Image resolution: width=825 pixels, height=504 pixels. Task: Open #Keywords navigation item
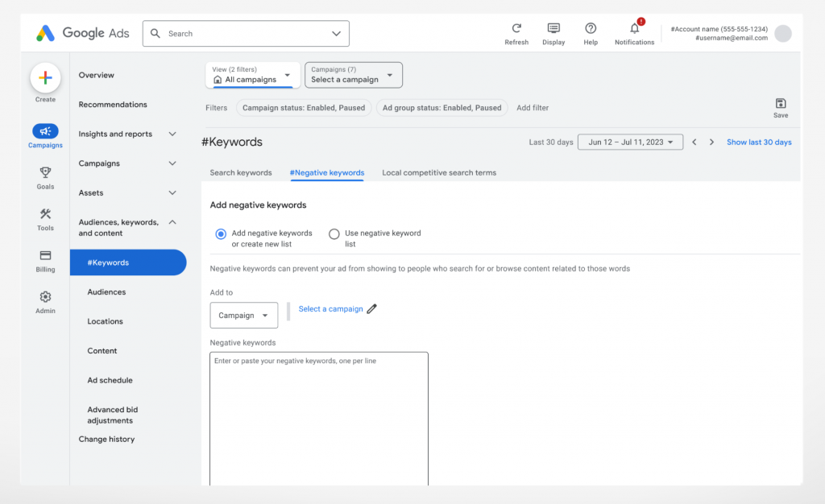point(128,262)
